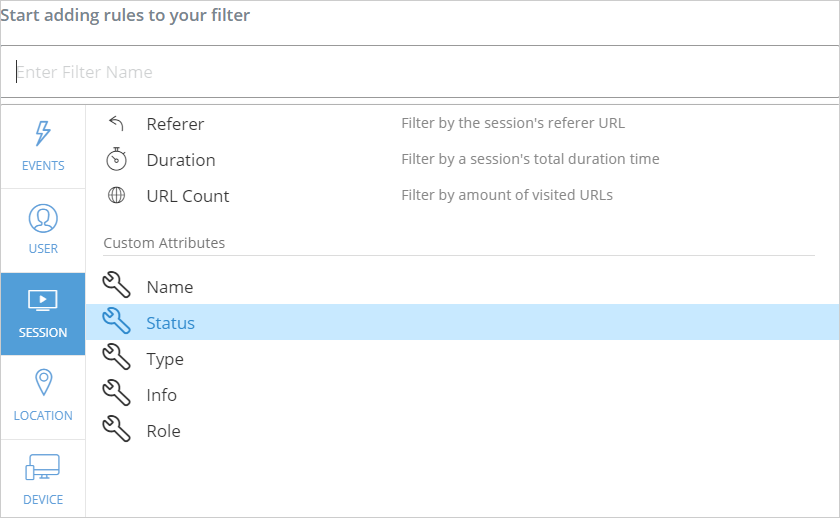Click wrench icon beside Info attribute

click(x=117, y=395)
